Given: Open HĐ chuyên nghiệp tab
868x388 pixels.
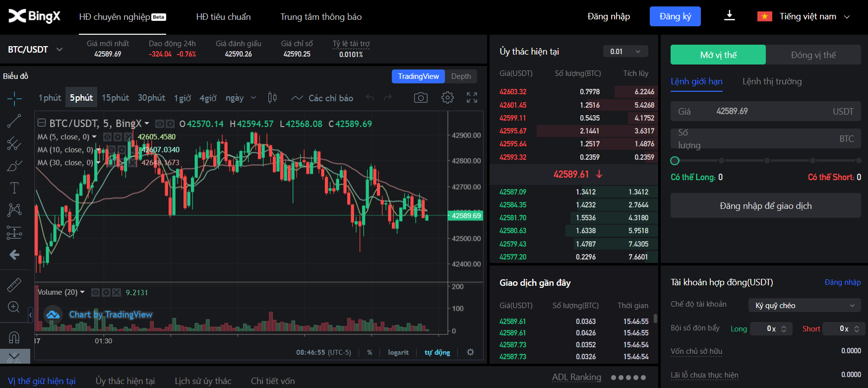Looking at the screenshot, I should [x=122, y=17].
